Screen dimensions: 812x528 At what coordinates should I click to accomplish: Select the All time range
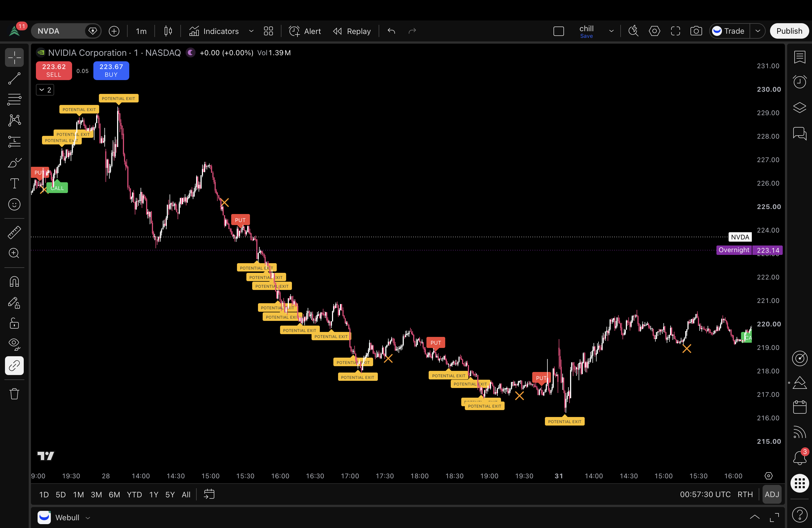coord(186,495)
